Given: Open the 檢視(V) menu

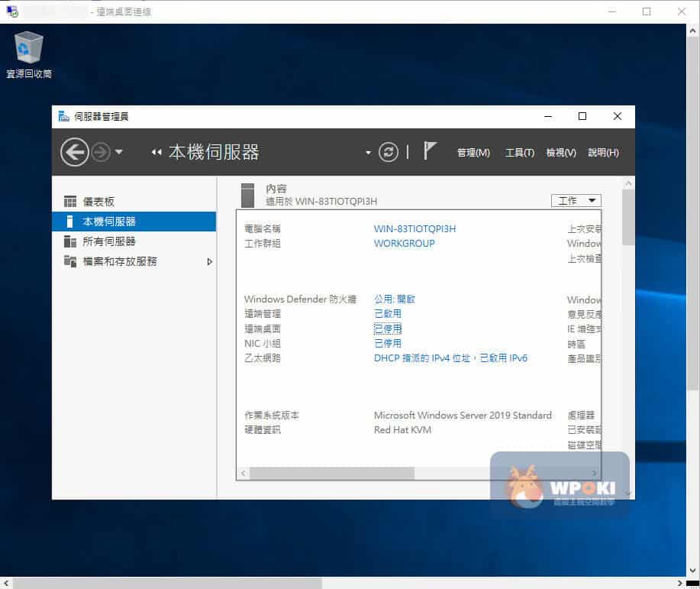Looking at the screenshot, I should tap(561, 153).
